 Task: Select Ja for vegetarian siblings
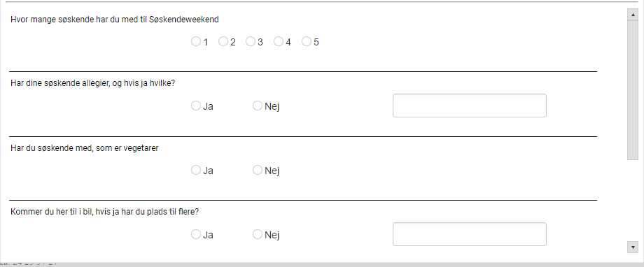click(x=196, y=170)
